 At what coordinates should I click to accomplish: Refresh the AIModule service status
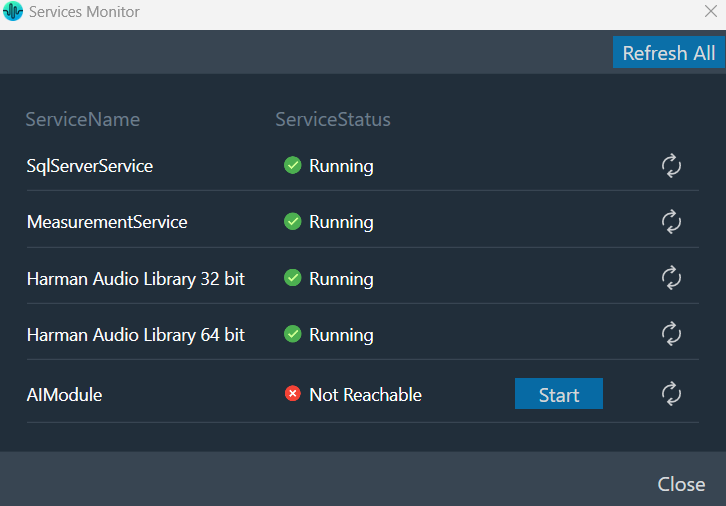click(671, 394)
